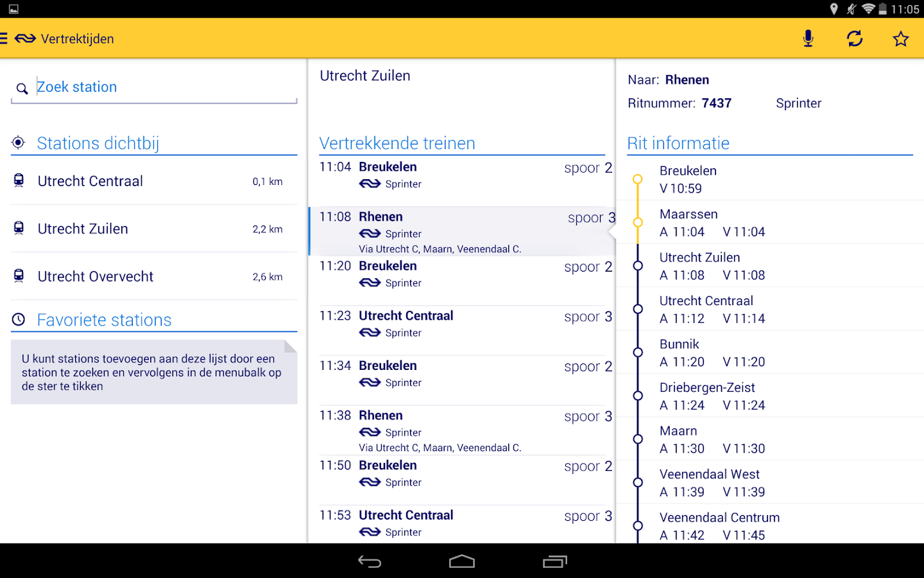Focus the Zoek station search field

point(154,87)
